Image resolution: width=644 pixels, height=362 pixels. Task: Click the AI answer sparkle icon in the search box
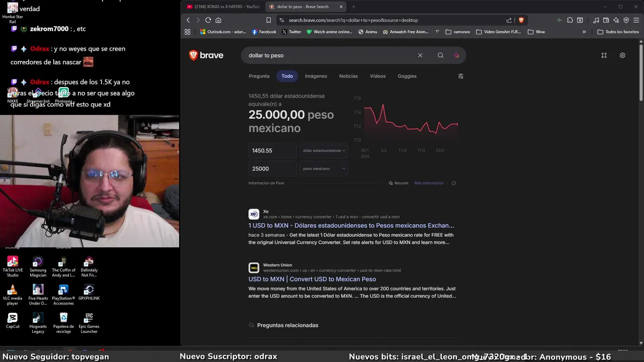pyautogui.click(x=457, y=55)
